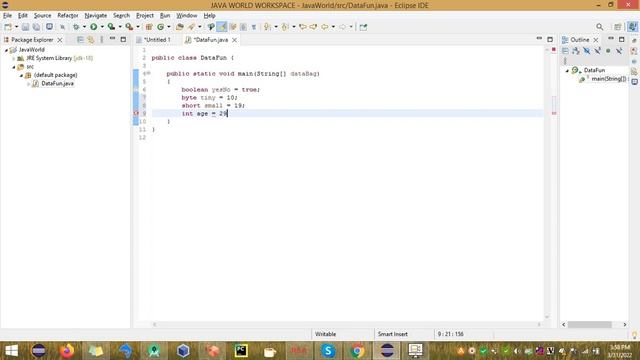The height and width of the screenshot is (360, 640).
Task: Select the Java perspective button
Action: [632, 27]
